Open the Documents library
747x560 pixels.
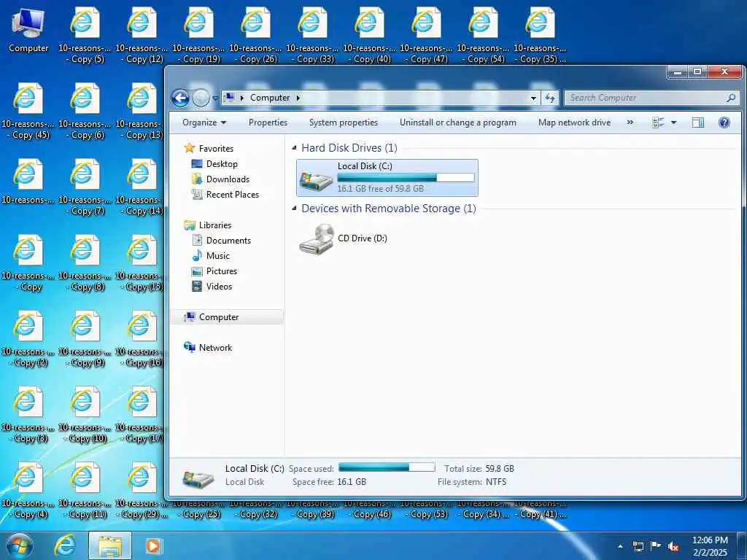[221, 241]
